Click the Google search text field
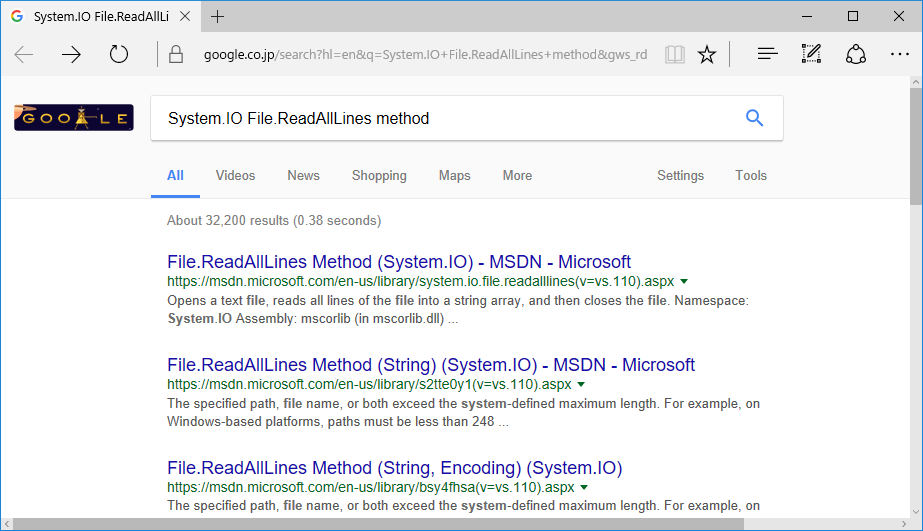 pos(440,118)
